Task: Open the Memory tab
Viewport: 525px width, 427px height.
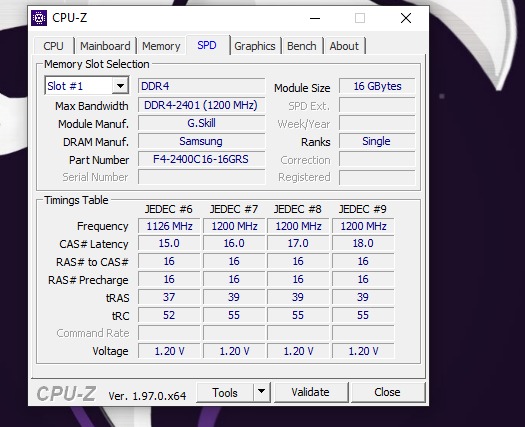Action: [x=161, y=46]
